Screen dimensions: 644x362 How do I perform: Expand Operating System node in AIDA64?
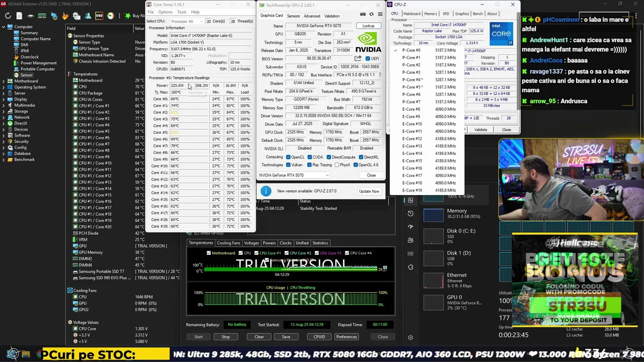[4, 87]
